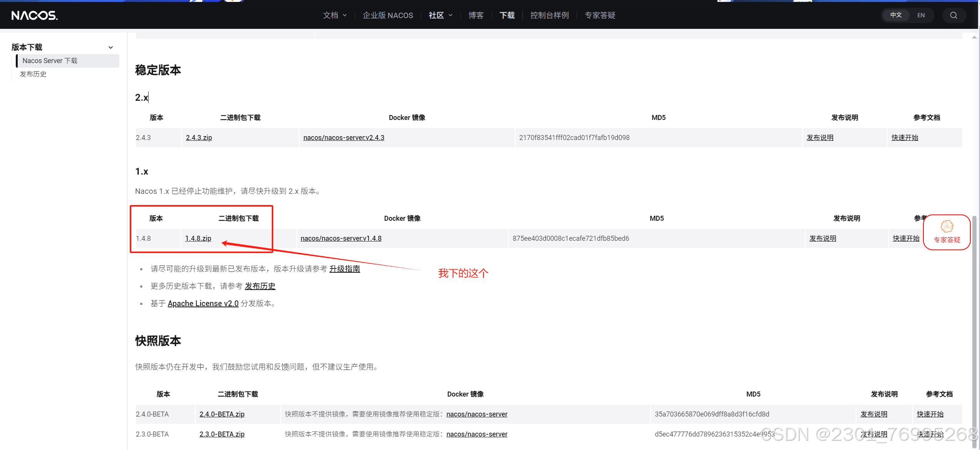
Task: Click MD5 value 2170f83541fff02cad01f7fafb19d098
Action: [x=574, y=138]
